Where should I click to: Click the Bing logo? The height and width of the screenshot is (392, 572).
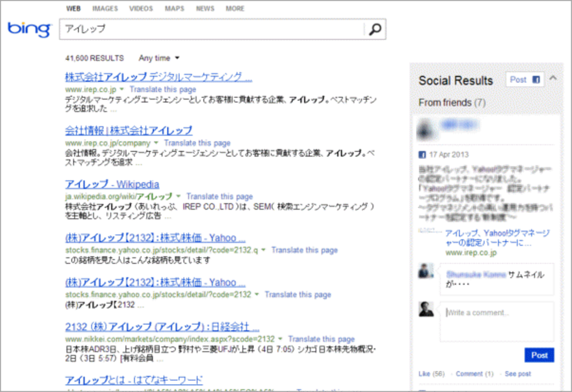pyautogui.click(x=30, y=30)
